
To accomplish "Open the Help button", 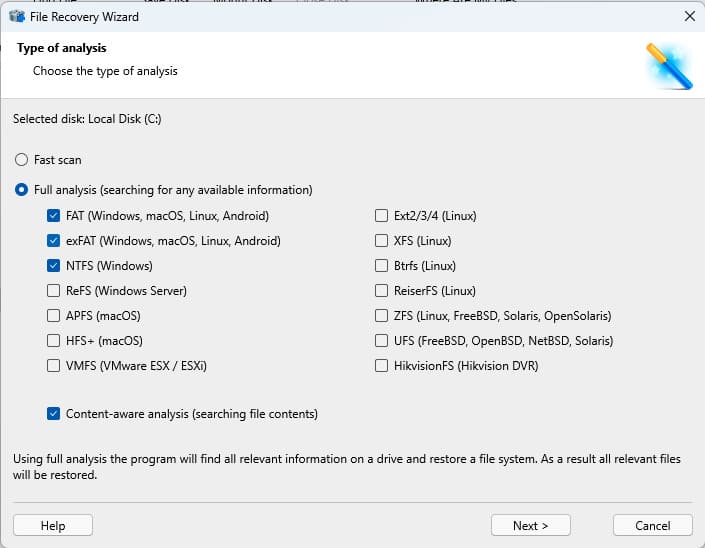I will pyautogui.click(x=53, y=526).
